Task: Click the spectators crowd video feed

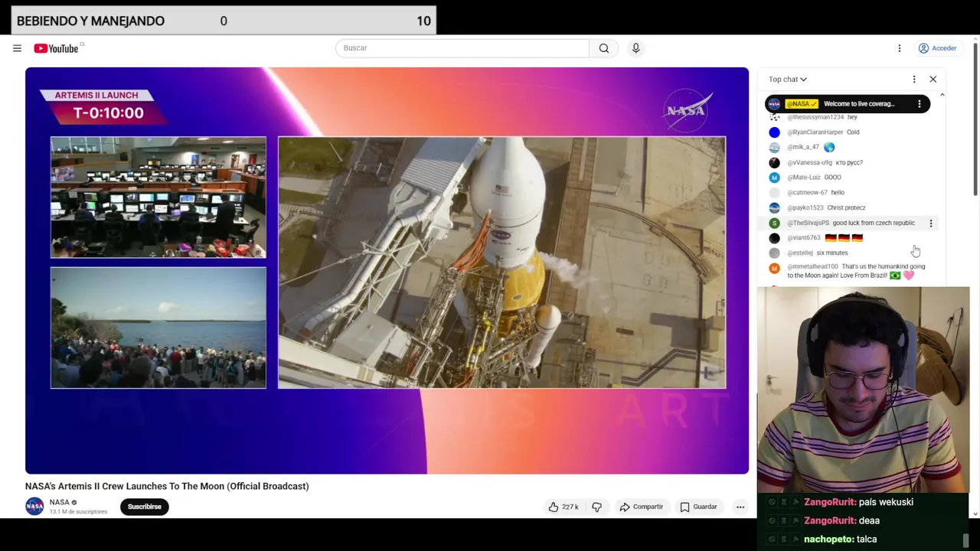Action: point(158,328)
